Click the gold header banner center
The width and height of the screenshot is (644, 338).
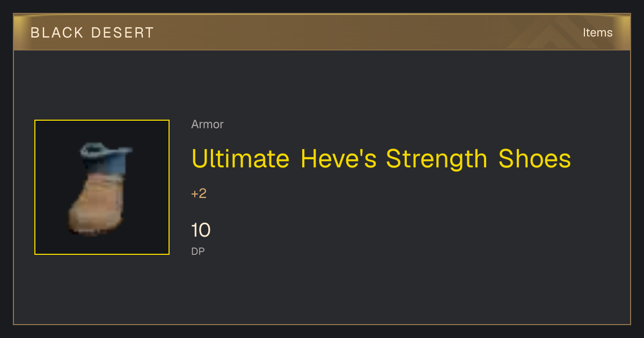pyautogui.click(x=322, y=32)
